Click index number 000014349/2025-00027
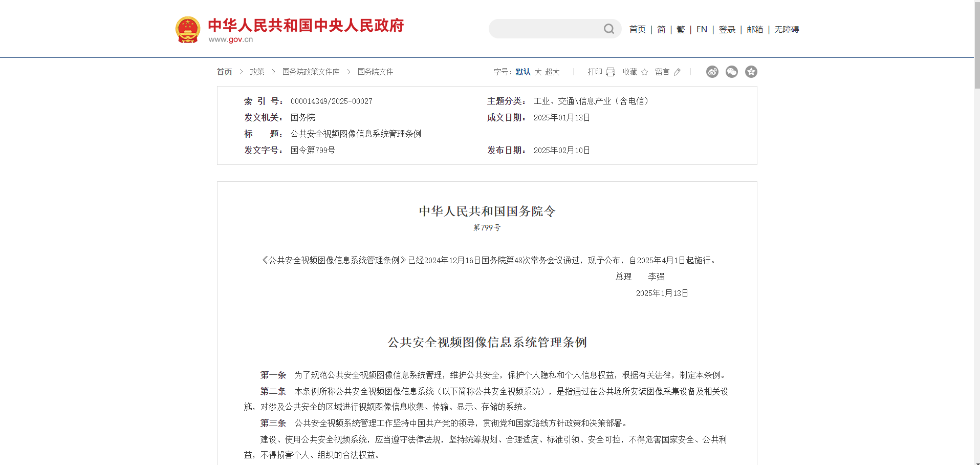The height and width of the screenshot is (465, 980). point(332,101)
